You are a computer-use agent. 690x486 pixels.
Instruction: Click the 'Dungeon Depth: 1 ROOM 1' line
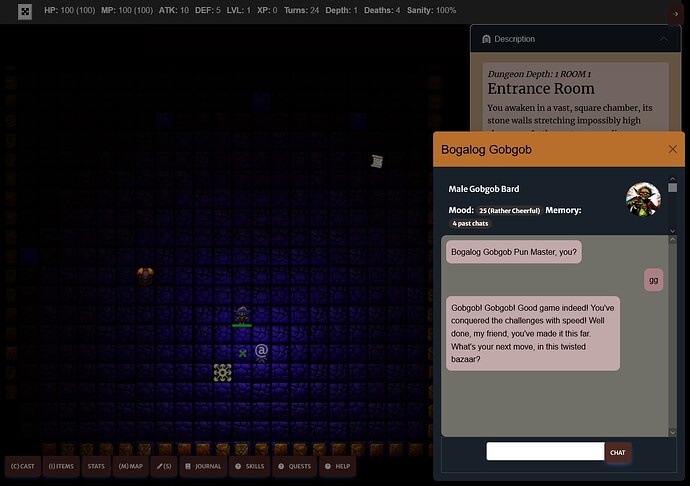click(x=539, y=74)
